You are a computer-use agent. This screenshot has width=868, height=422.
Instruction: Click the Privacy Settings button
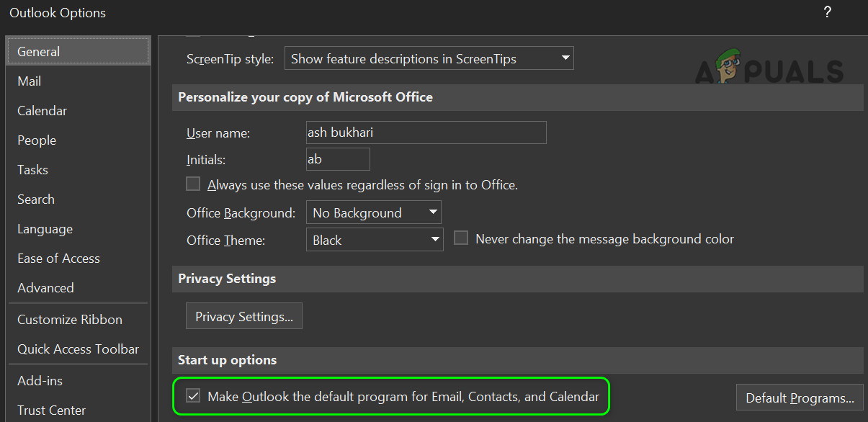coord(244,317)
